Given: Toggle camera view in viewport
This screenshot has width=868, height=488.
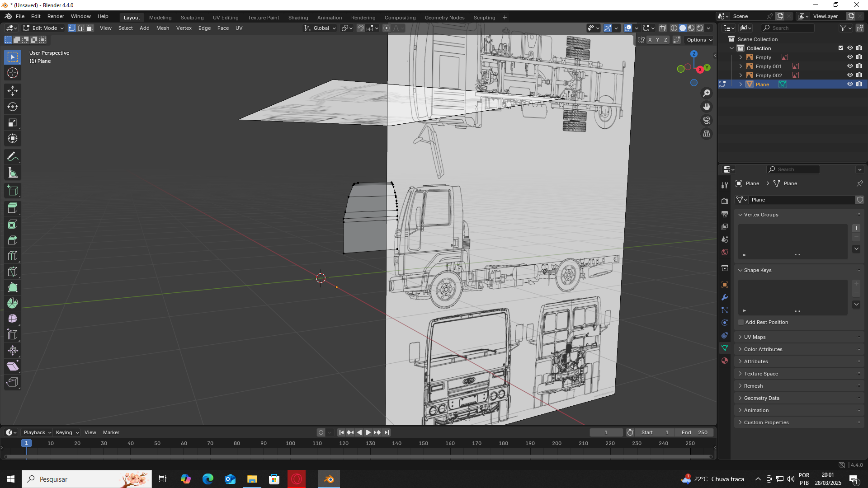Looking at the screenshot, I should click(707, 120).
